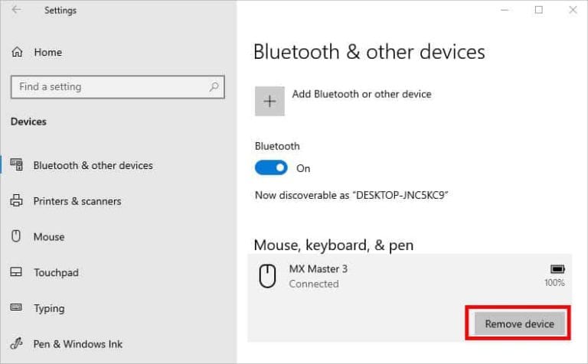
Task: Open Bluetooth & other devices page
Action: click(x=93, y=165)
